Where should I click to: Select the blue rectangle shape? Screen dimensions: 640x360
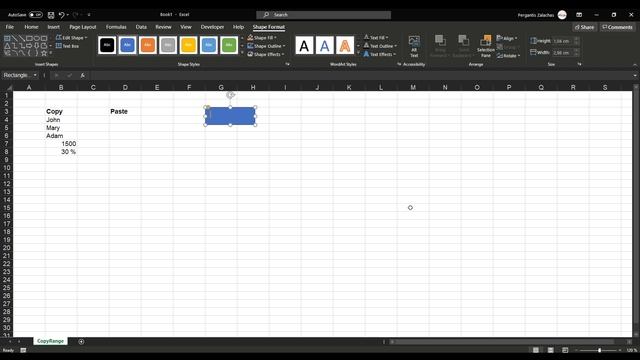[x=230, y=116]
